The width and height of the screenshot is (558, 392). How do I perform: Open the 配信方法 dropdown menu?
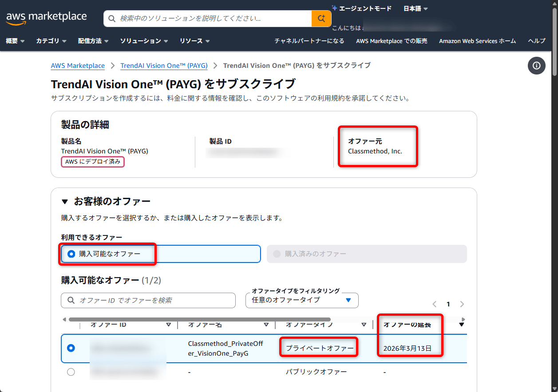pyautogui.click(x=94, y=41)
